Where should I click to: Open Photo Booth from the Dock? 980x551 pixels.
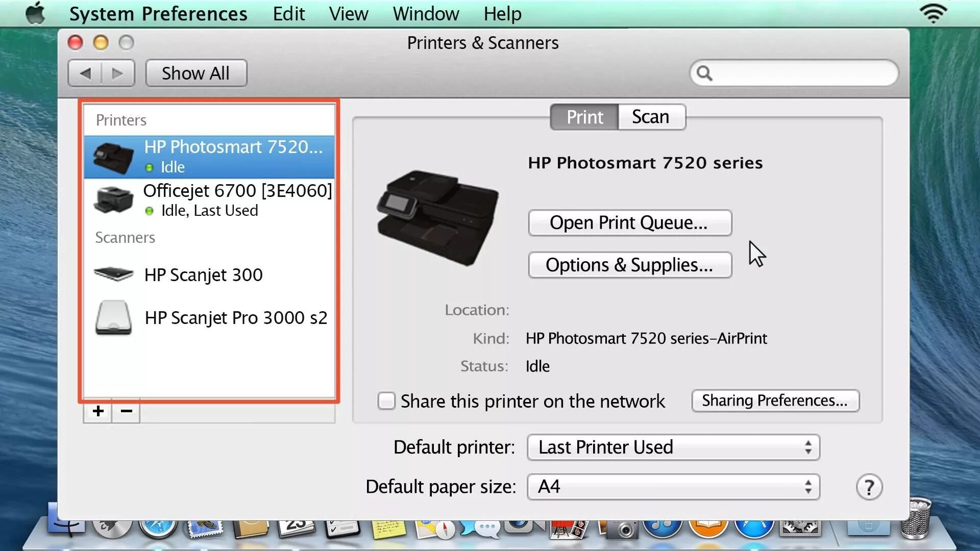(570, 530)
